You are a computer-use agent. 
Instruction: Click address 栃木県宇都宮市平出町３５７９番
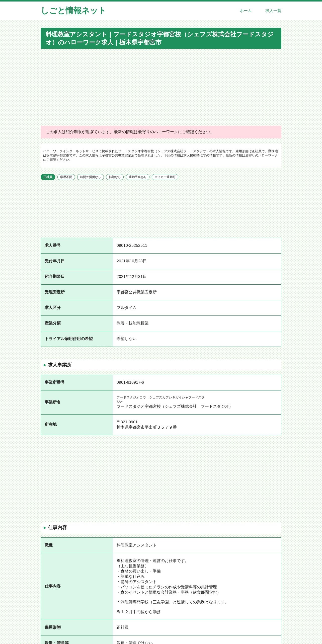click(147, 427)
